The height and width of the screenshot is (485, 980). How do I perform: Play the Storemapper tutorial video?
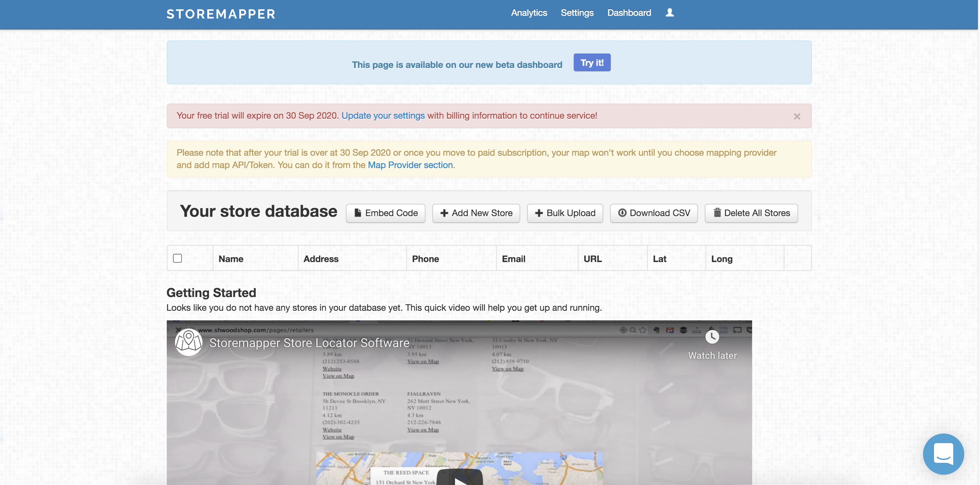(459, 477)
